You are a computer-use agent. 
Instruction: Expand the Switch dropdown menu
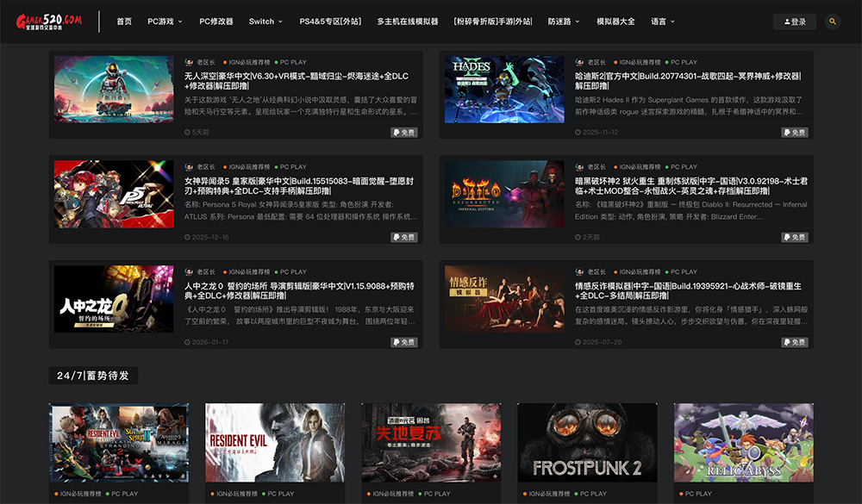[x=260, y=21]
